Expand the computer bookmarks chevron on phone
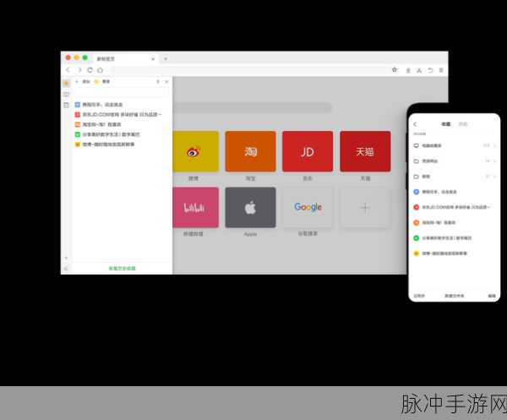Image resolution: width=507 pixels, height=420 pixels. (494, 146)
